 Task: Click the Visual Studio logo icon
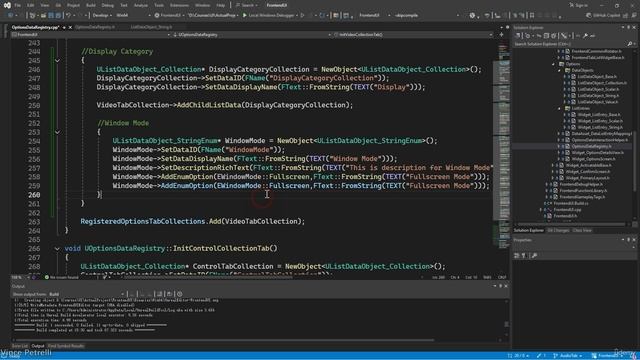pos(7,5)
